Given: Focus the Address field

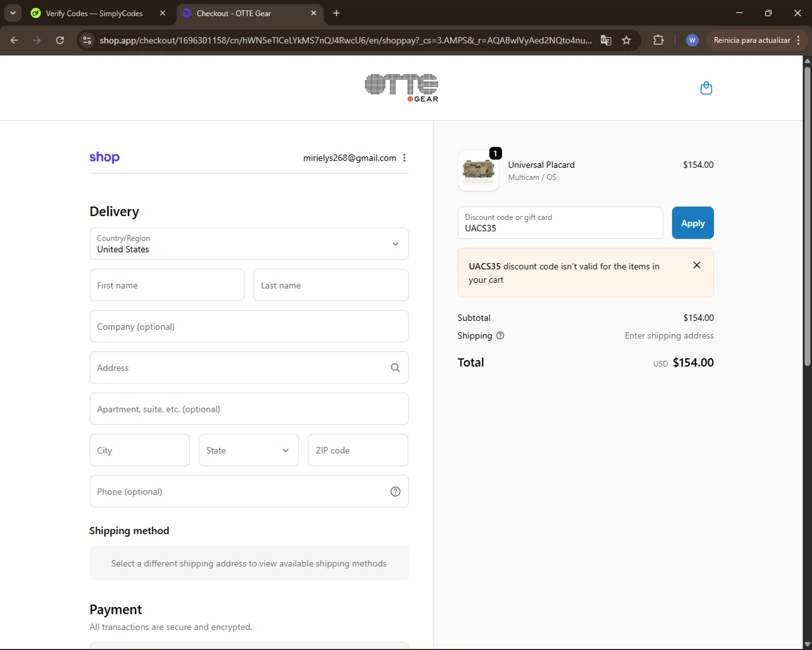Looking at the screenshot, I should pos(249,368).
